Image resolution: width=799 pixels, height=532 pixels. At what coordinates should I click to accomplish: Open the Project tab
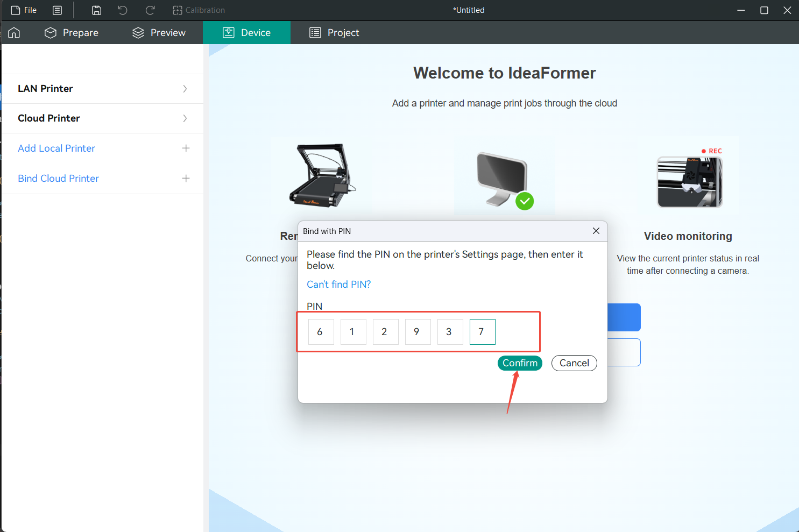334,33
